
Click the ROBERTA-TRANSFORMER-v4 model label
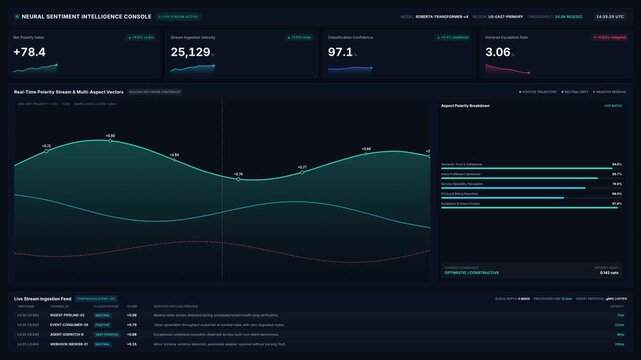pos(442,17)
